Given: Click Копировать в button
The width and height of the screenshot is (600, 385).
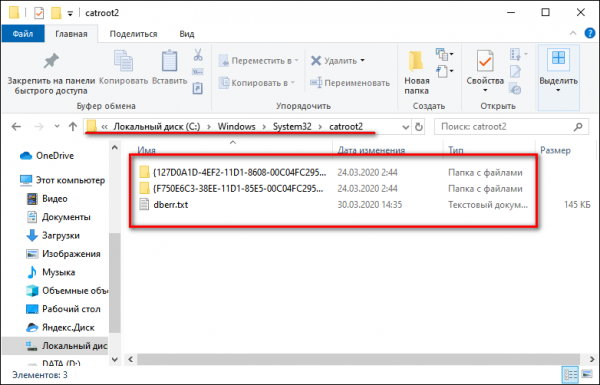Looking at the screenshot, I should [x=257, y=83].
